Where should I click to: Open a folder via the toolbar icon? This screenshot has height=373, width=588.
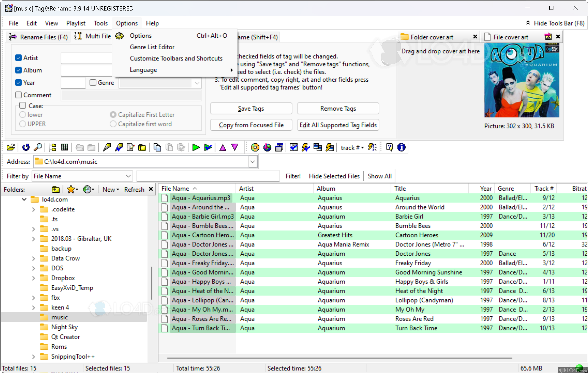point(11,147)
